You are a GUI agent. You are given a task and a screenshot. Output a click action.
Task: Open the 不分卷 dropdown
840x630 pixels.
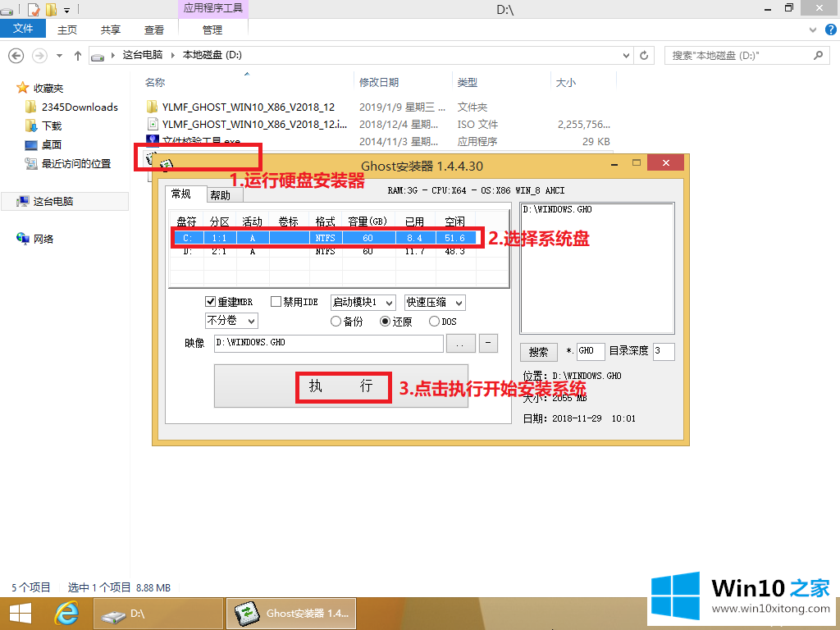click(x=231, y=321)
